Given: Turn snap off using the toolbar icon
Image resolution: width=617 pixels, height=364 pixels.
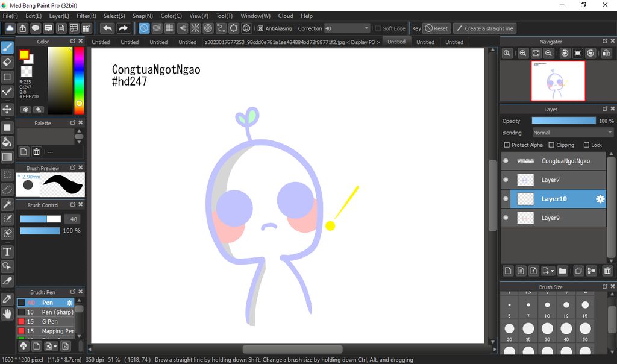Looking at the screenshot, I should coord(145,28).
